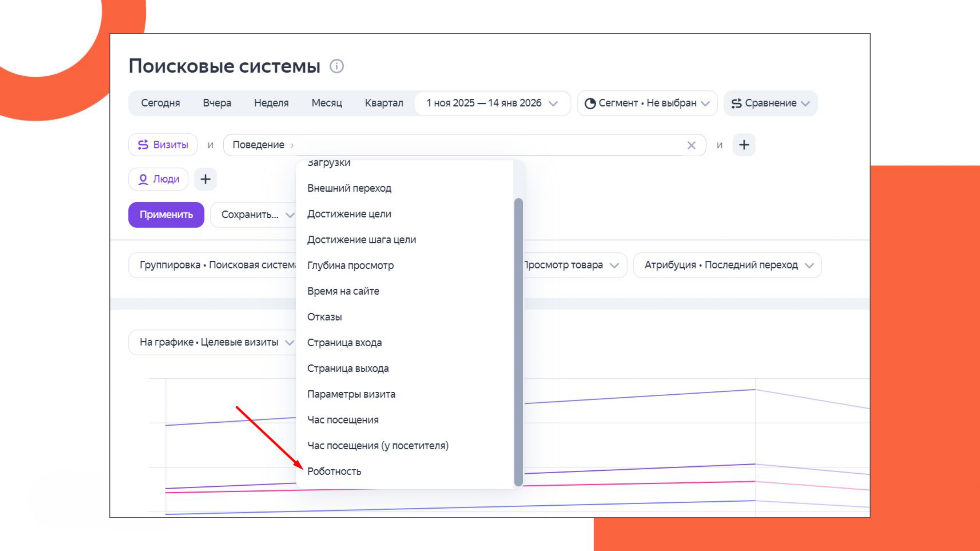Switch period to Неделя
This screenshot has height=551, width=980.
271,103
